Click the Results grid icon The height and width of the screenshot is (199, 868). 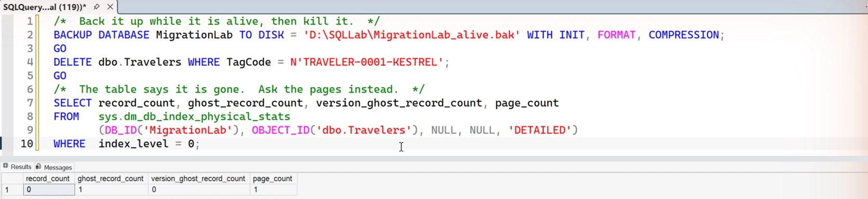pos(6,166)
